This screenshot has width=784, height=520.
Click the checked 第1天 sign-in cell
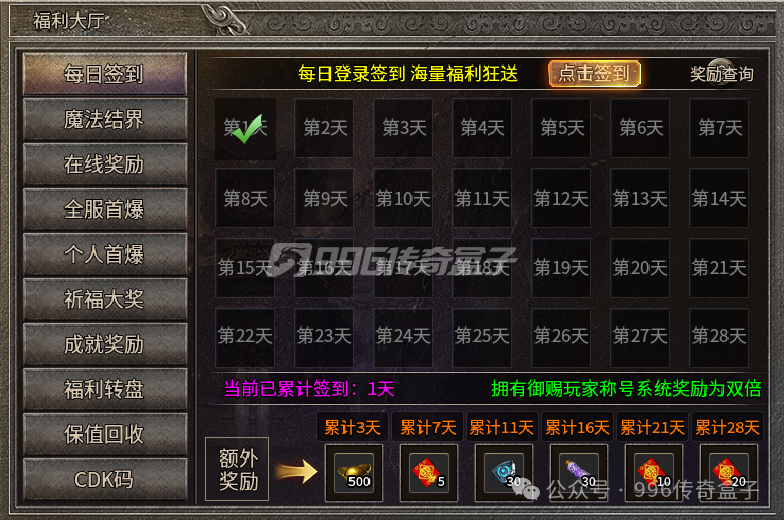pos(245,128)
